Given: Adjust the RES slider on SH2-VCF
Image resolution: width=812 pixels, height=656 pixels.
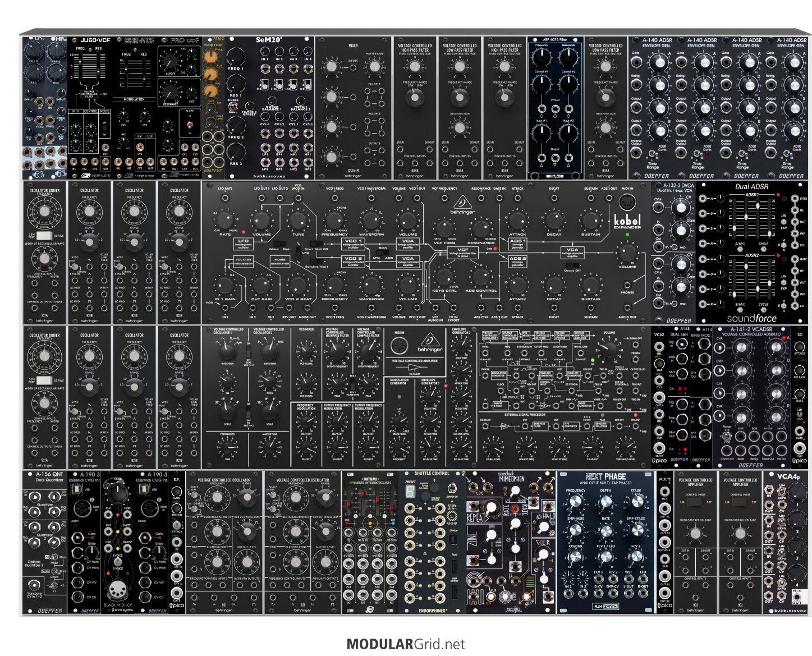Looking at the screenshot, I should click(x=144, y=75).
